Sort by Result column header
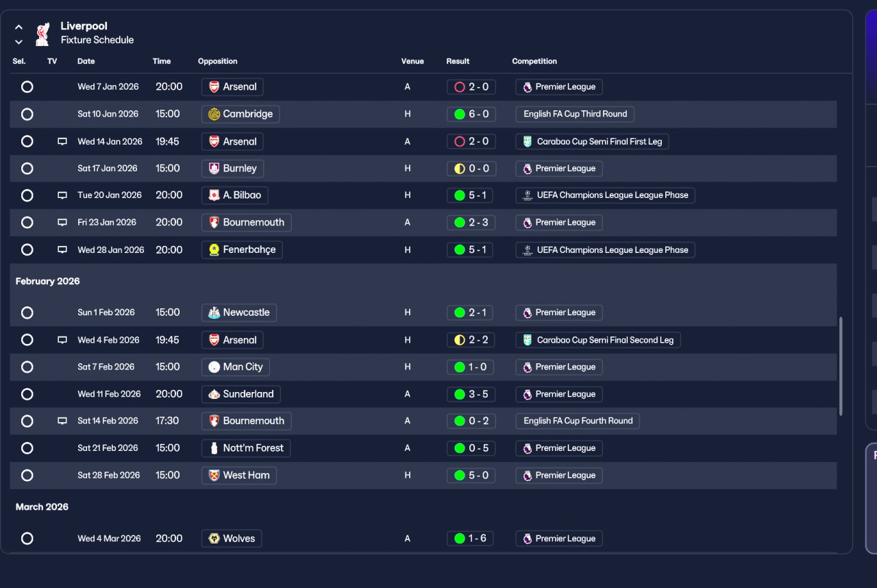Screen dimensions: 877x588 point(458,61)
